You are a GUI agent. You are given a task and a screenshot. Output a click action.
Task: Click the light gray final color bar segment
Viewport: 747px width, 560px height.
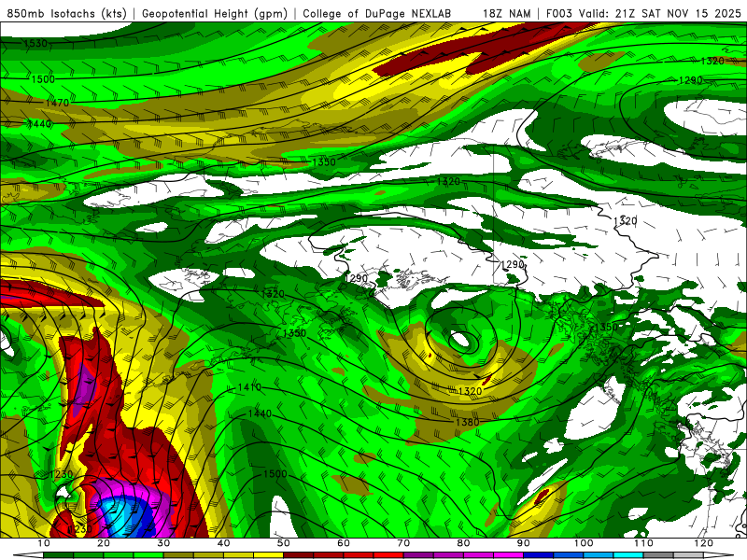688,555
